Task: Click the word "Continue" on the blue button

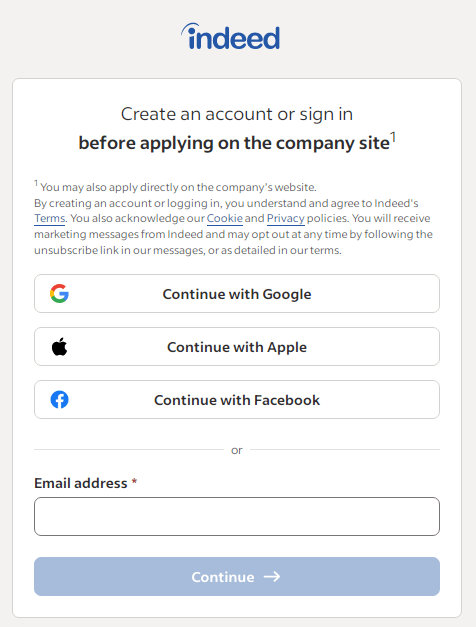Action: point(223,577)
